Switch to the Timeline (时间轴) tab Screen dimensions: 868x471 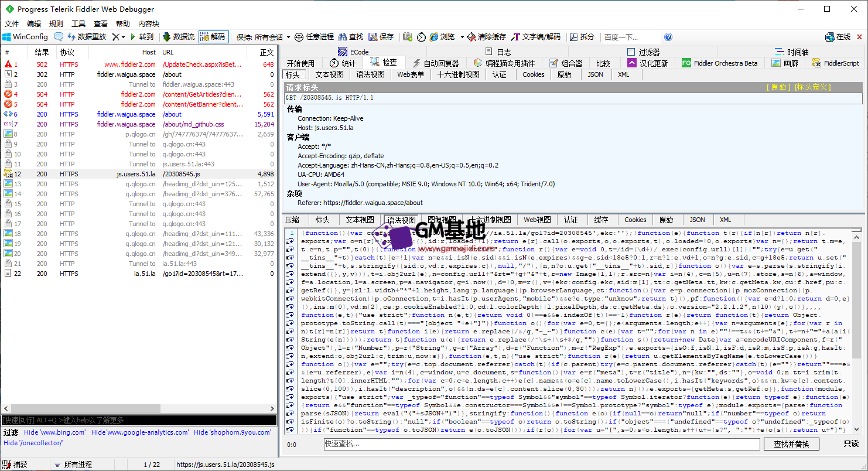791,52
